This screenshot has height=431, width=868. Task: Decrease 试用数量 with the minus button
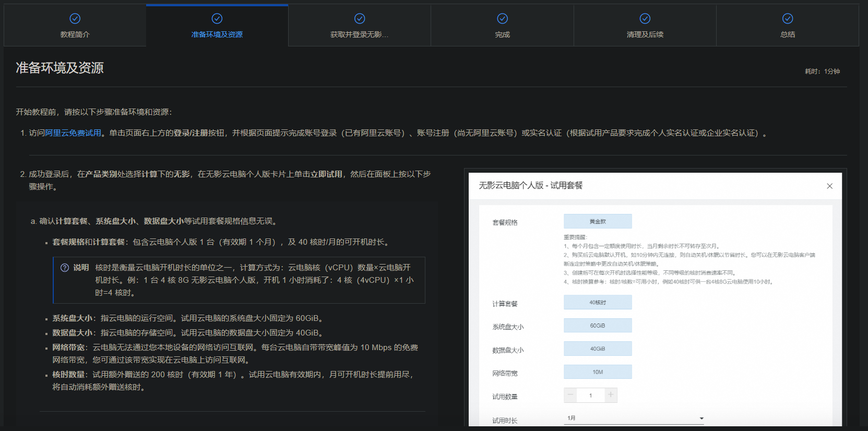570,395
